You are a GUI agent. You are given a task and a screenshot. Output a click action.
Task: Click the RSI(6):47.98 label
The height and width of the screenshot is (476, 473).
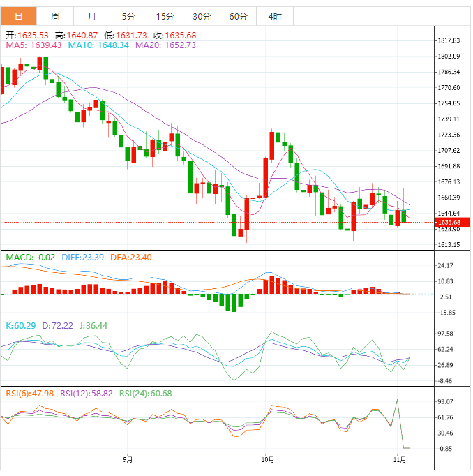point(30,394)
